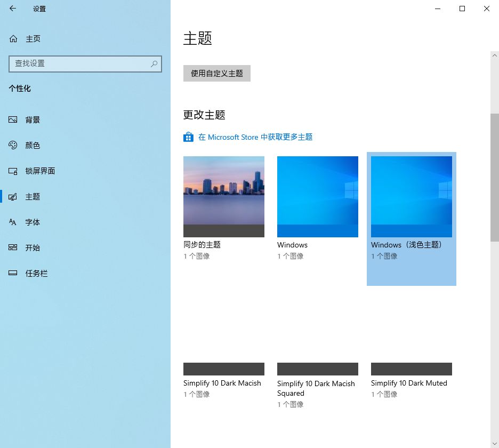Open the 颜色 settings page
Image resolution: width=499 pixels, height=448 pixels.
[85, 145]
